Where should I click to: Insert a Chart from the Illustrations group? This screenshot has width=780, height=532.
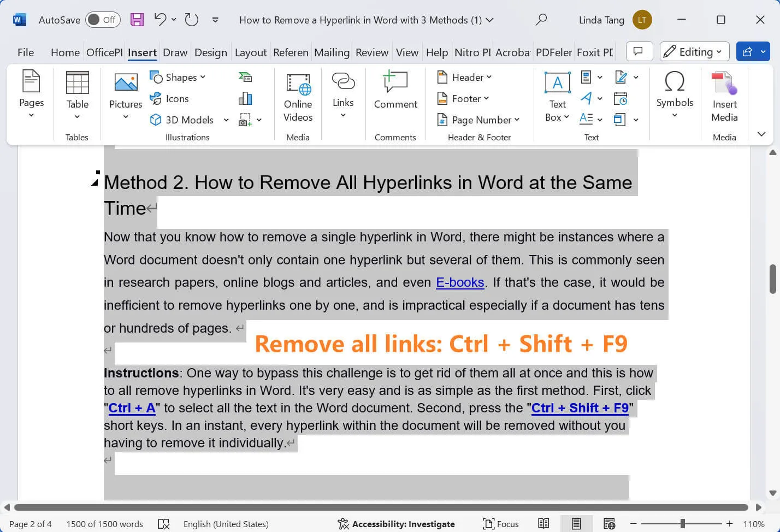pos(245,98)
